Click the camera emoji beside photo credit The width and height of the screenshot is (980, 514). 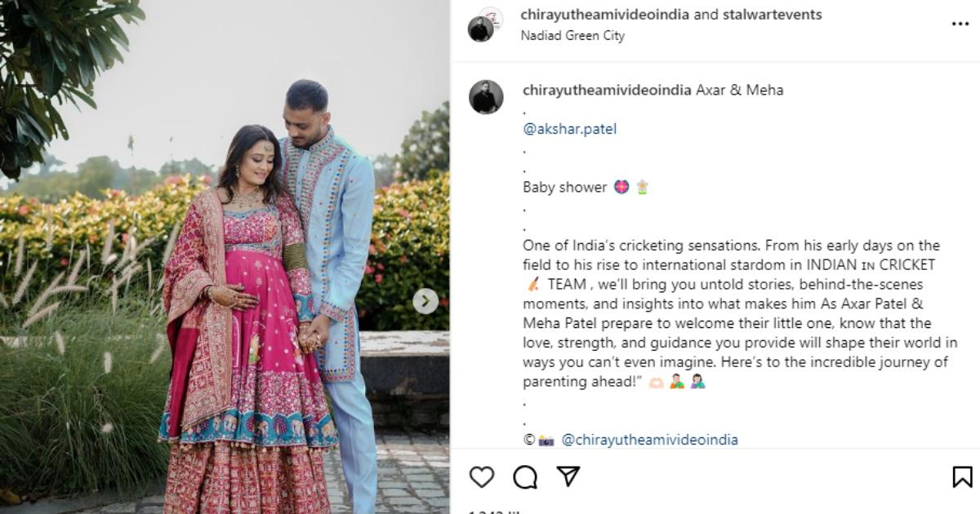click(546, 441)
